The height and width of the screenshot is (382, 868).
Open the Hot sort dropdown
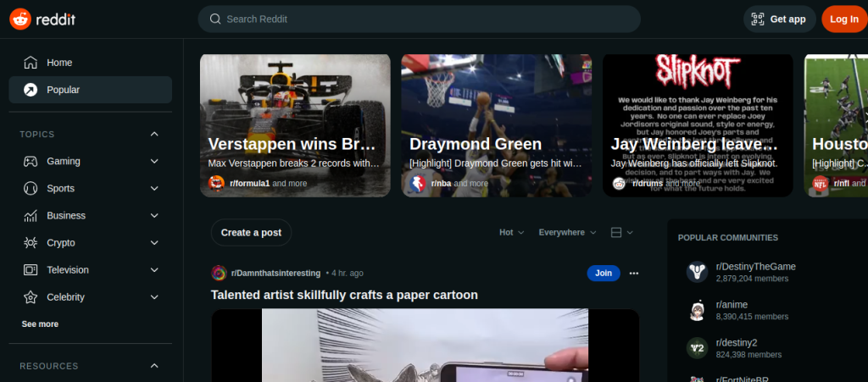tap(511, 232)
